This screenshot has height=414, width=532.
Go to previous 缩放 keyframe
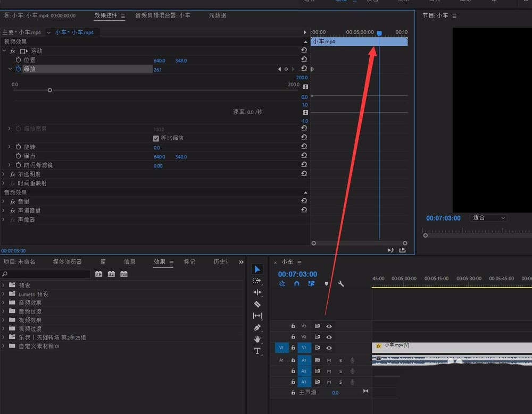[279, 69]
